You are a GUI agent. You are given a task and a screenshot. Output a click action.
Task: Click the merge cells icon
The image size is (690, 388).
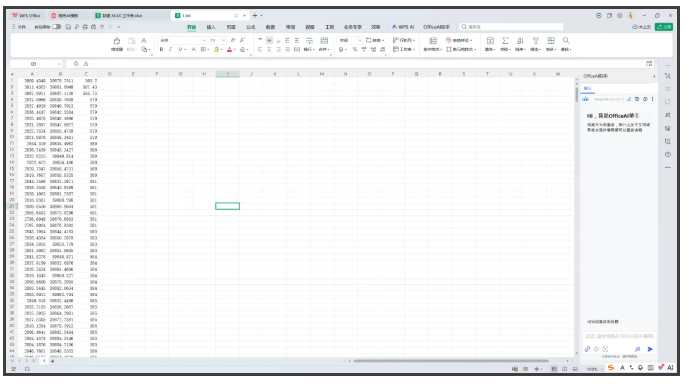click(x=324, y=40)
